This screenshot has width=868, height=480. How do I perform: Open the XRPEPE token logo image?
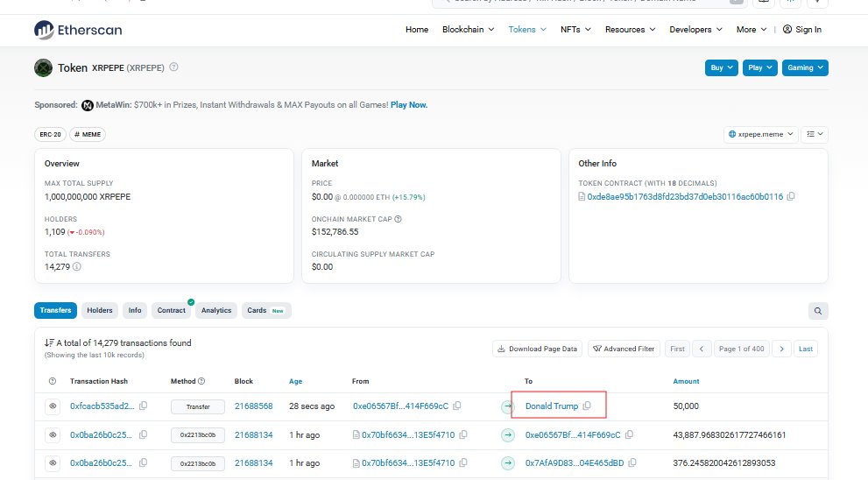[43, 68]
